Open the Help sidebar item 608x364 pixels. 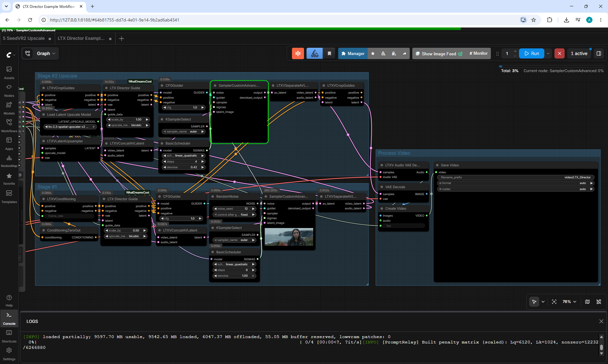9,301
